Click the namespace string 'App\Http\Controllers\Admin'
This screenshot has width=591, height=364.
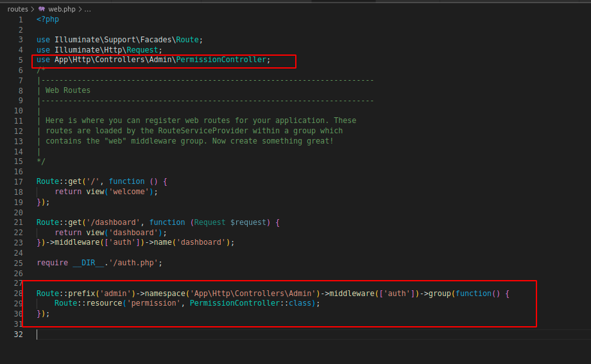tap(253, 293)
